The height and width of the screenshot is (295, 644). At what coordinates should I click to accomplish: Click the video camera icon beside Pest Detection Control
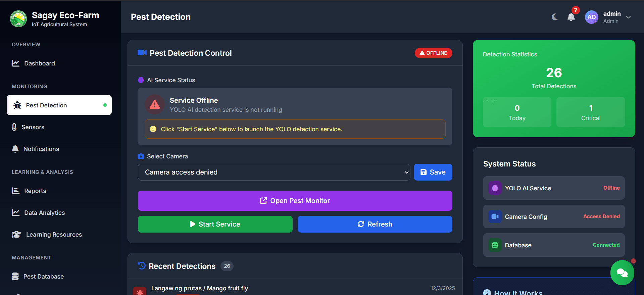pyautogui.click(x=142, y=53)
